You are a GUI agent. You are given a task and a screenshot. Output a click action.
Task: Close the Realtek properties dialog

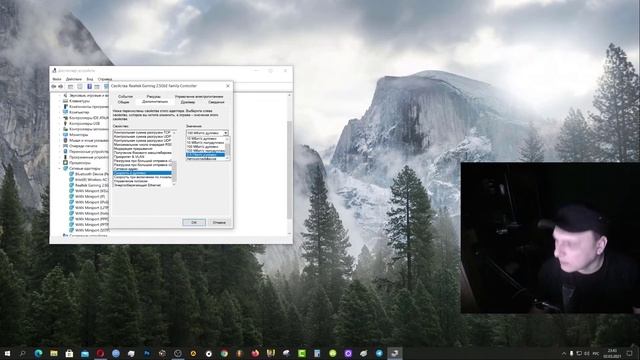pos(228,86)
